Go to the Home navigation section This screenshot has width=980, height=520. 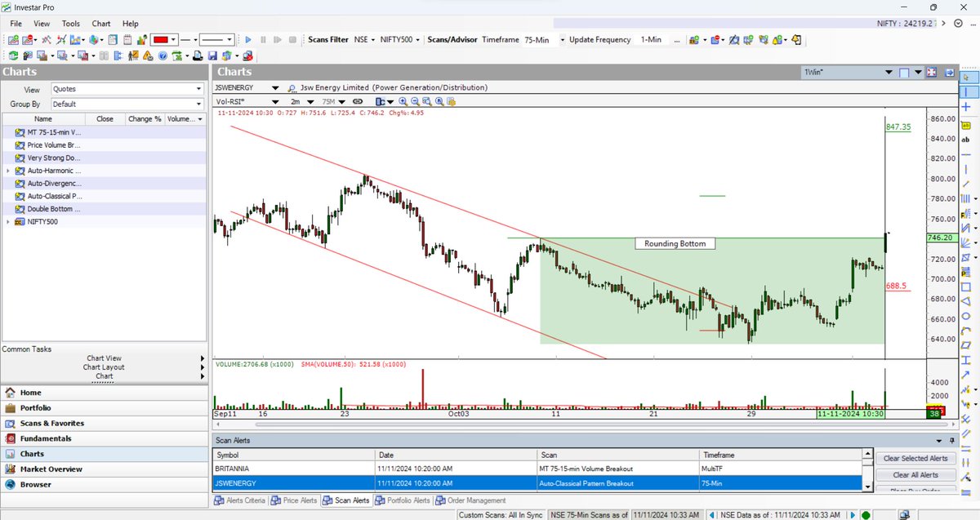(104, 393)
